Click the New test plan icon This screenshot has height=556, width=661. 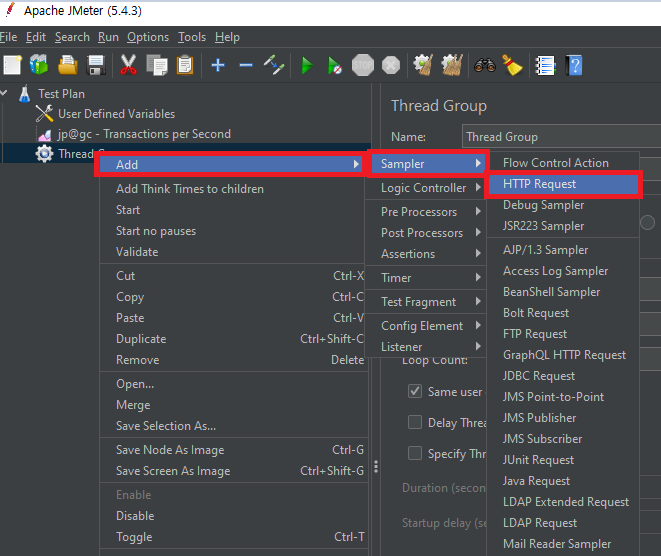13,65
